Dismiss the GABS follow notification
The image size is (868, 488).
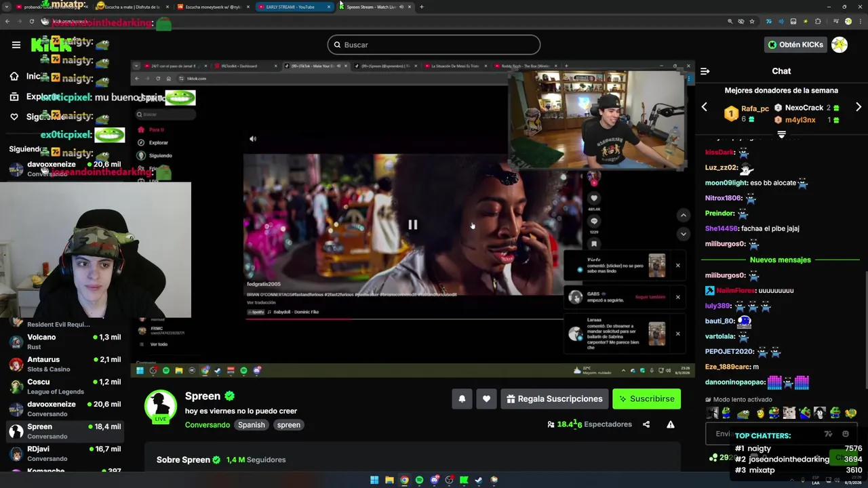coord(677,297)
